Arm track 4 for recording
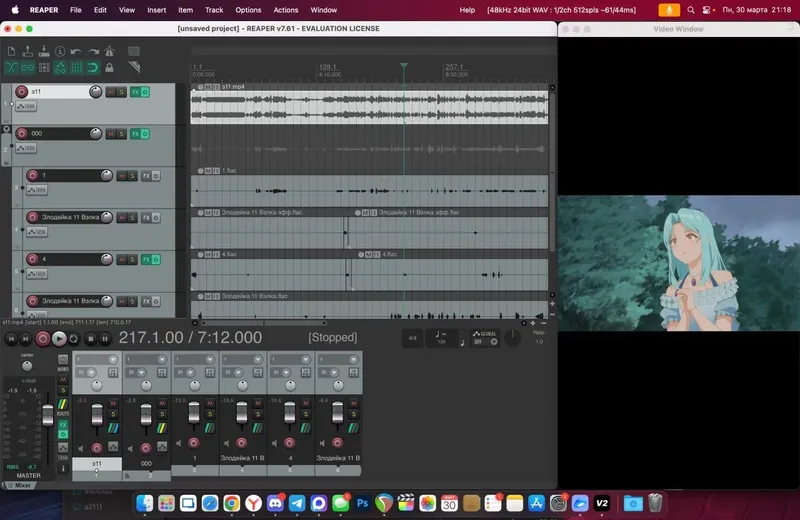This screenshot has height=520, width=800. [x=31, y=260]
